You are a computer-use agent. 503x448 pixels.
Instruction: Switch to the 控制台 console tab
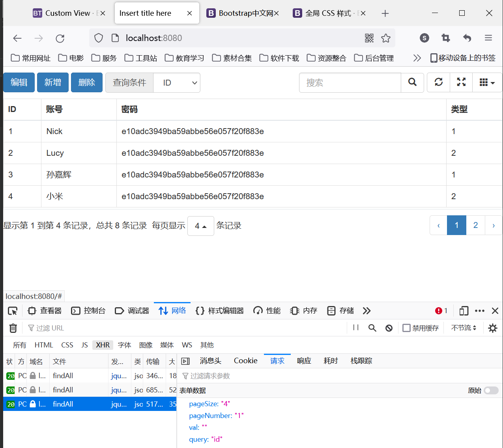click(x=88, y=311)
